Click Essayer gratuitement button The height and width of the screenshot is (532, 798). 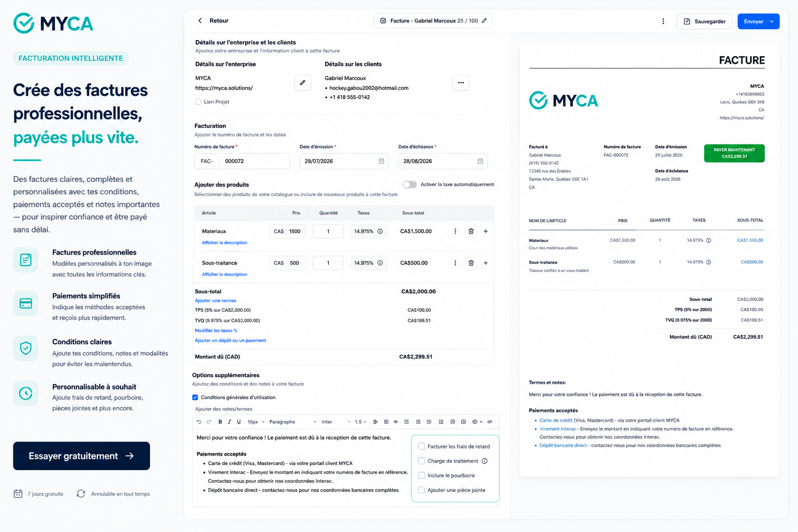(x=82, y=456)
